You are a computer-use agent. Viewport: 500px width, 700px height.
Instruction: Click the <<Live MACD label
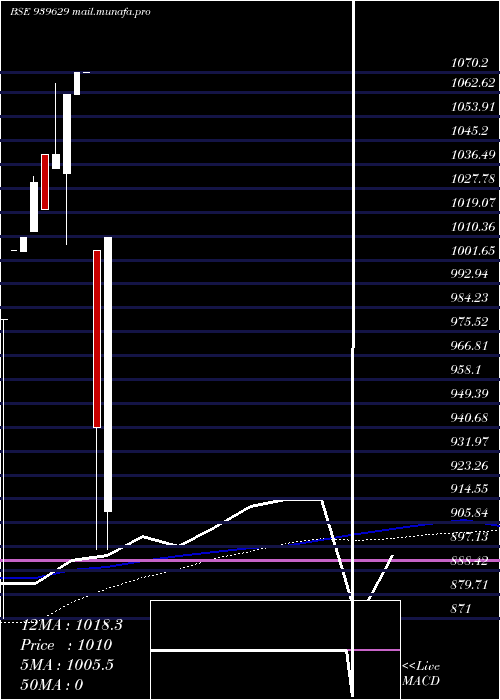tap(421, 674)
